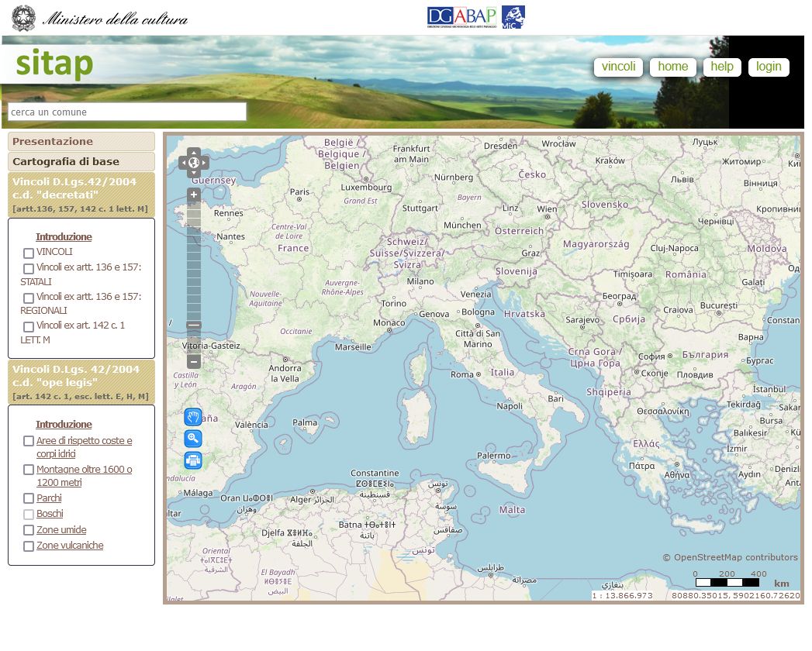Pan the map north using the up arrow
The width and height of the screenshot is (812, 651).
pyautogui.click(x=194, y=152)
